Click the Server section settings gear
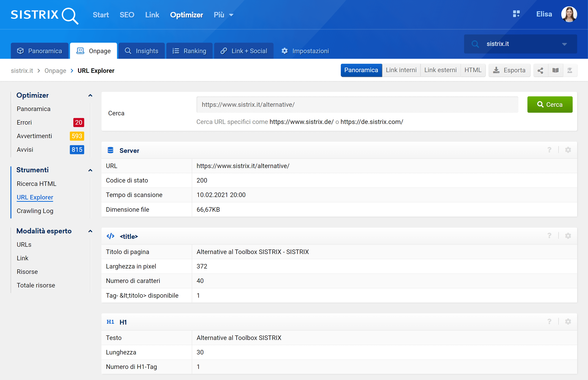Viewport: 588px width, 380px height. coord(568,150)
